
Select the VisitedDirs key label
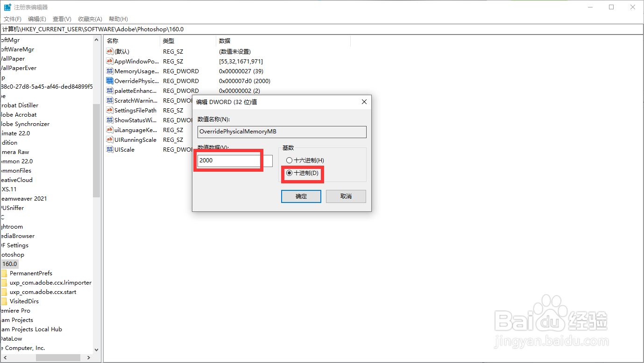pyautogui.click(x=24, y=301)
